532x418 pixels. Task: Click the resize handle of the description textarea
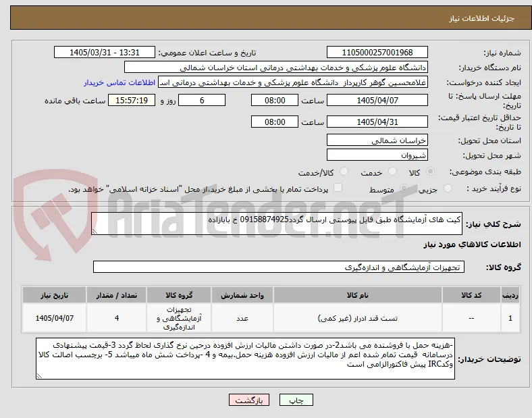tap(95, 232)
